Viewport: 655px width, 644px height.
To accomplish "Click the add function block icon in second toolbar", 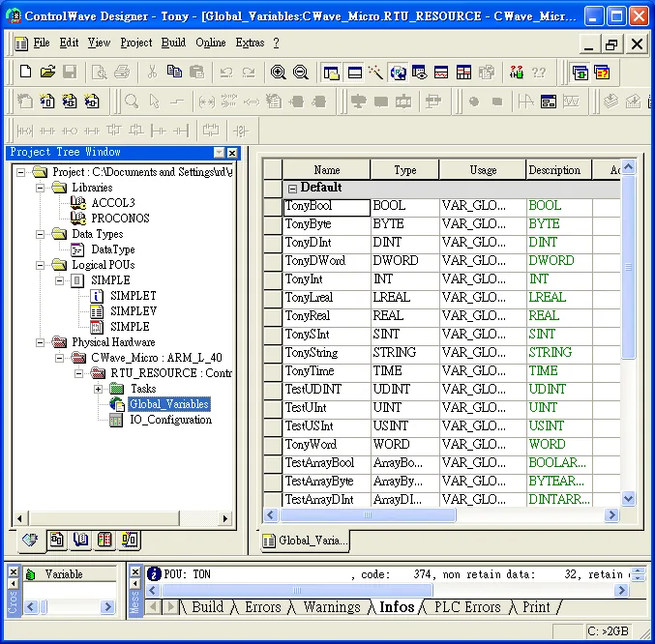I will point(70,102).
